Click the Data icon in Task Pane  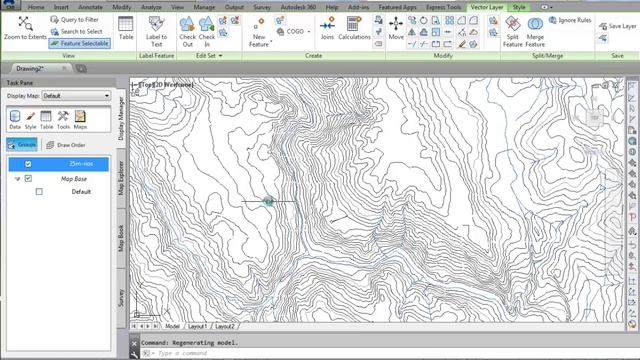point(15,120)
